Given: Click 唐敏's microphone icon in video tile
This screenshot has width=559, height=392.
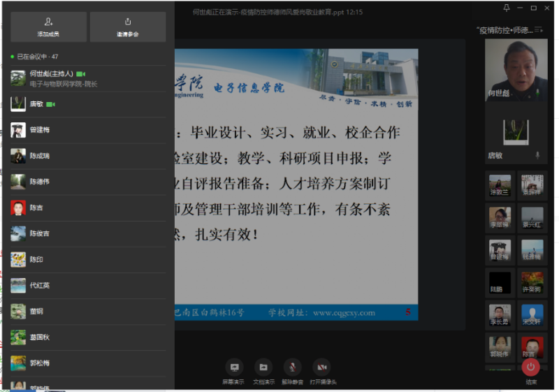Looking at the screenshot, I should [x=537, y=154].
